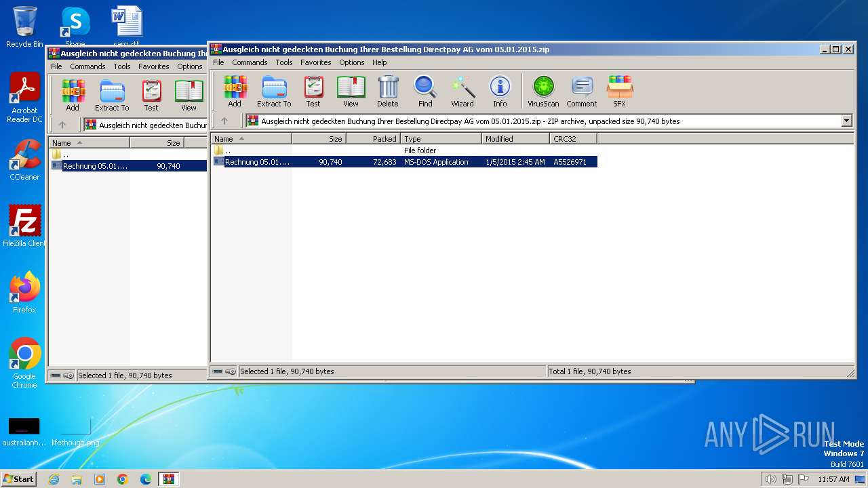Click the MS-DOS Application type cell
This screenshot has width=868, height=488.
point(436,162)
